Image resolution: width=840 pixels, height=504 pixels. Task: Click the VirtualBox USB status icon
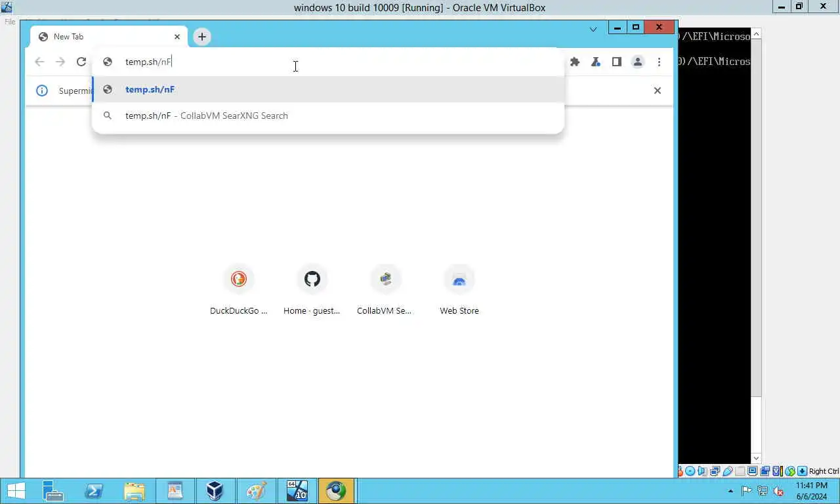[x=728, y=471]
